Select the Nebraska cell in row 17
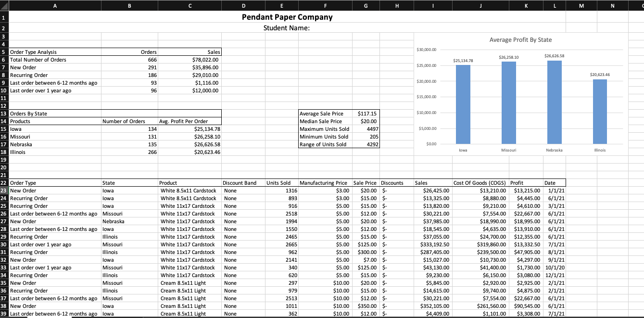644x318 pixels. pyautogui.click(x=55, y=144)
